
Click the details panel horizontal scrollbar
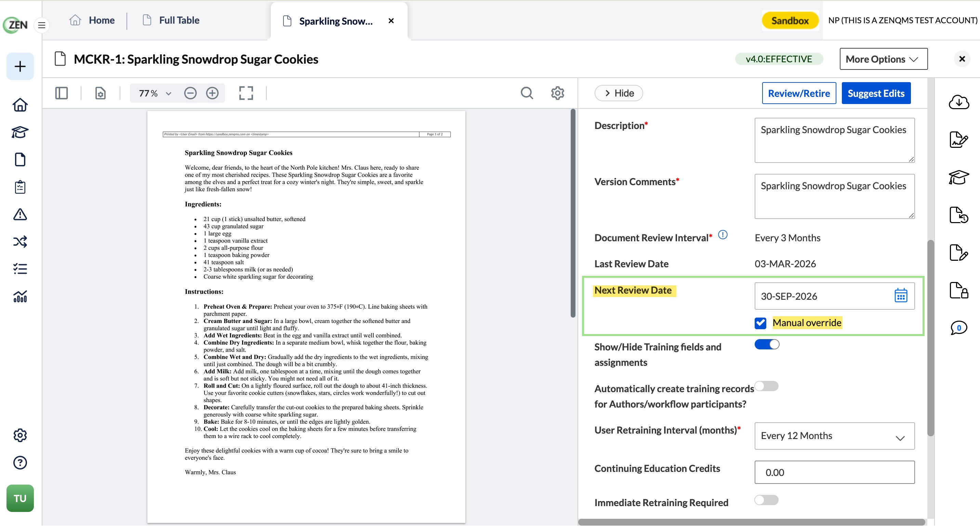[x=751, y=522]
